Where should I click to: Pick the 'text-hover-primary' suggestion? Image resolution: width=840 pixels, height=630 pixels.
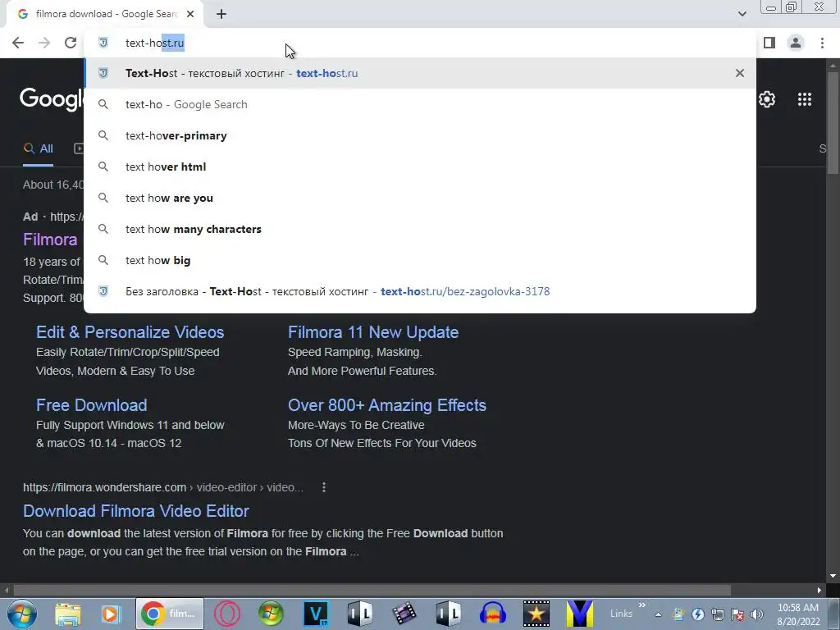tap(420, 135)
